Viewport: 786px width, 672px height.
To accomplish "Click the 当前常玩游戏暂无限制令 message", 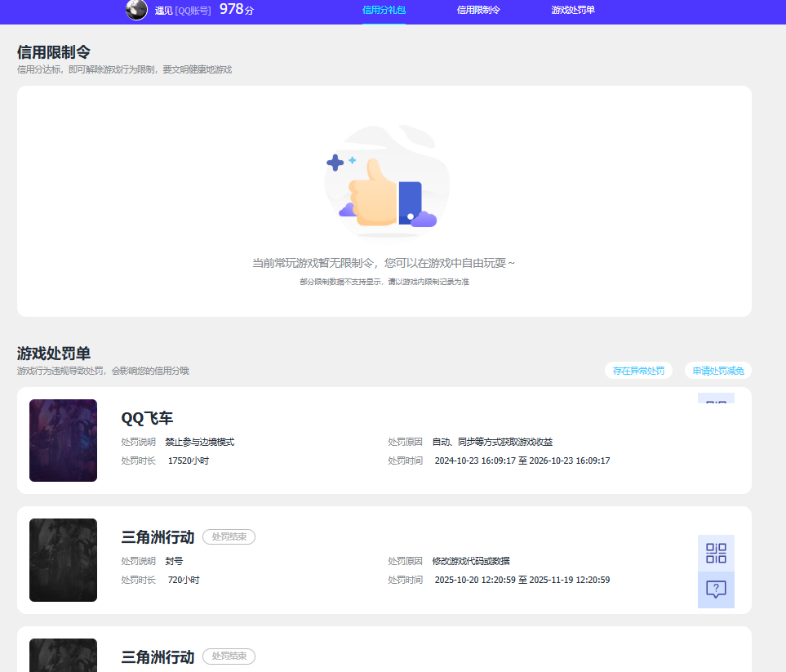I will pyautogui.click(x=384, y=263).
